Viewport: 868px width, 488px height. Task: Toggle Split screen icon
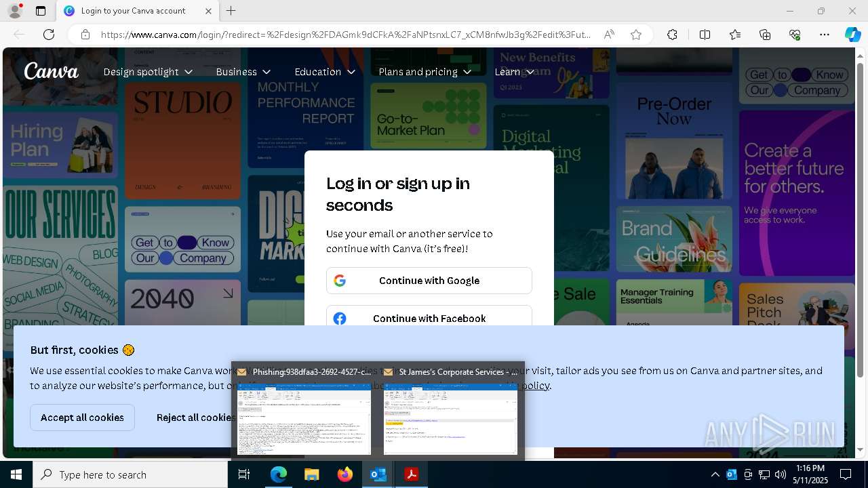click(705, 35)
